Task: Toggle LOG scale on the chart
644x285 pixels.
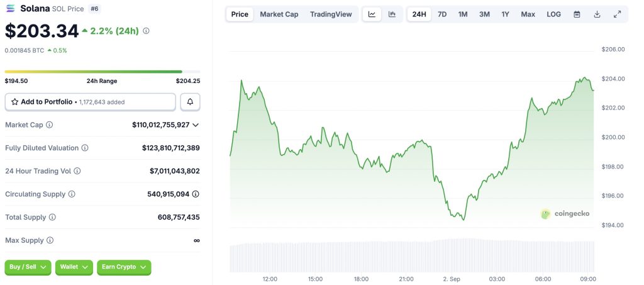Action: click(553, 14)
